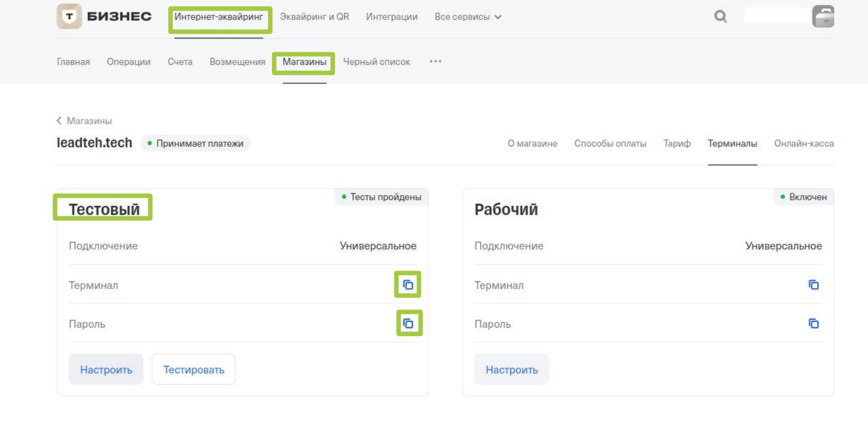Image resolution: width=868 pixels, height=424 pixels.
Task: Copy the working terminal ID
Action: [813, 285]
